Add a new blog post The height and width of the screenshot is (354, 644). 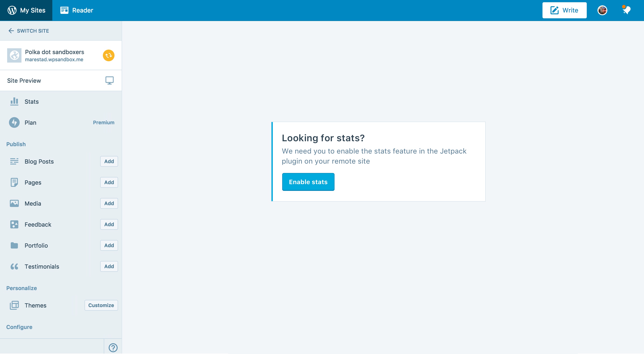(x=109, y=161)
